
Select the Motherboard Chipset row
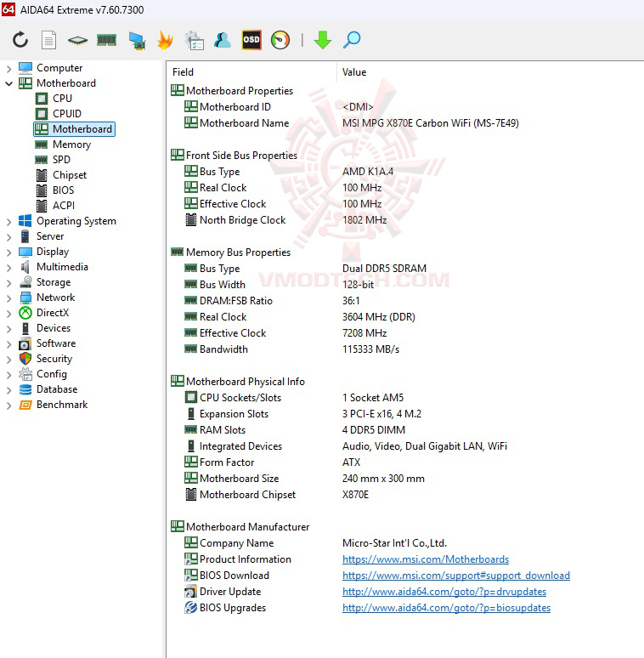click(x=277, y=494)
